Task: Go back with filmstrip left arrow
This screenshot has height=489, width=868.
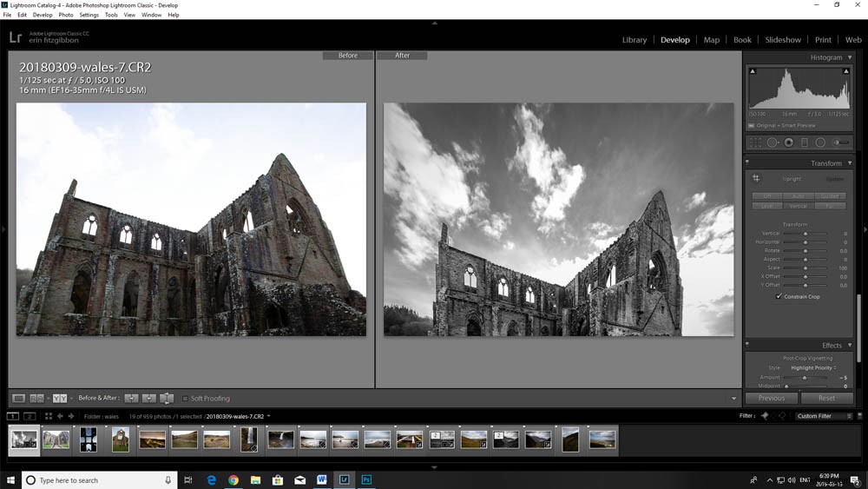Action: (60, 416)
